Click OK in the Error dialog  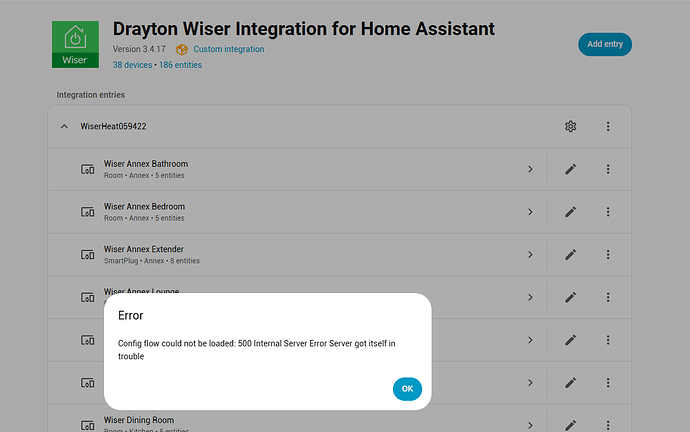coord(407,389)
